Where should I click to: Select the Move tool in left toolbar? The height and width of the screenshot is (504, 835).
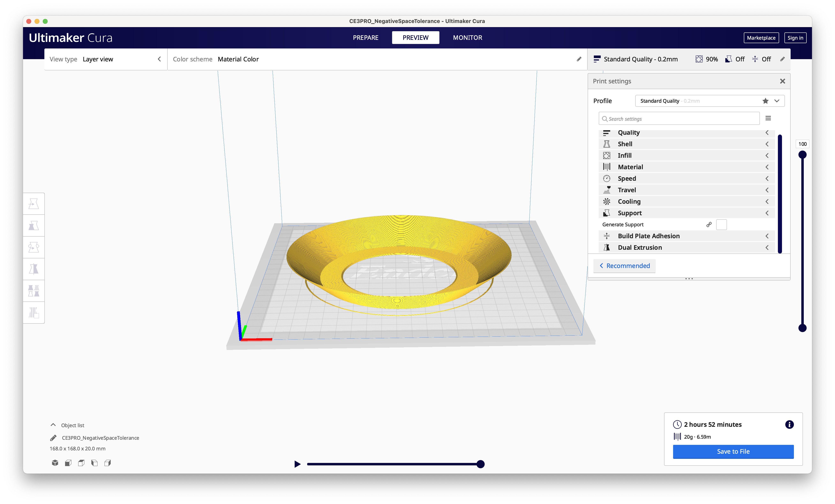(33, 204)
